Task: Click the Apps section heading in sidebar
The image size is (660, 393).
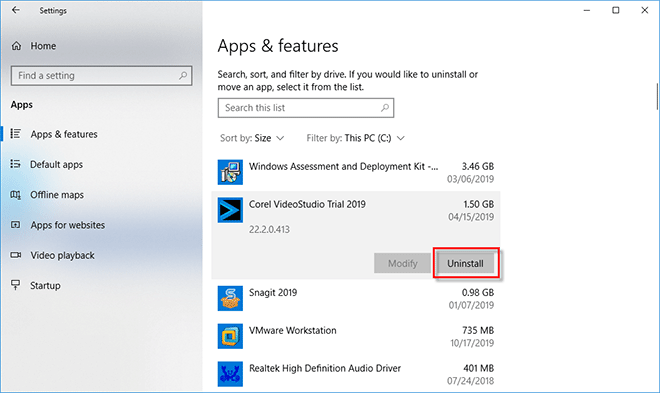Action: point(22,105)
